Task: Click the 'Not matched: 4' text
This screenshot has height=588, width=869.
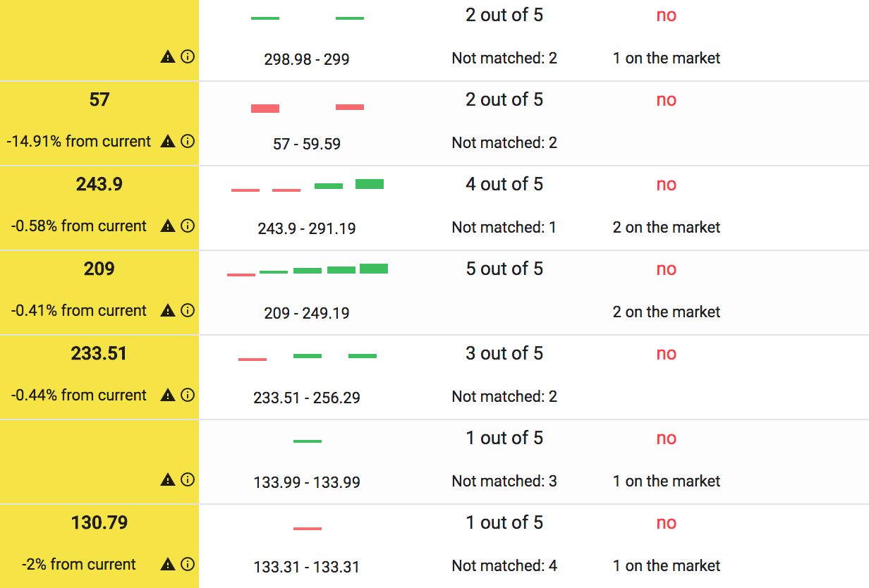Action: [x=504, y=565]
